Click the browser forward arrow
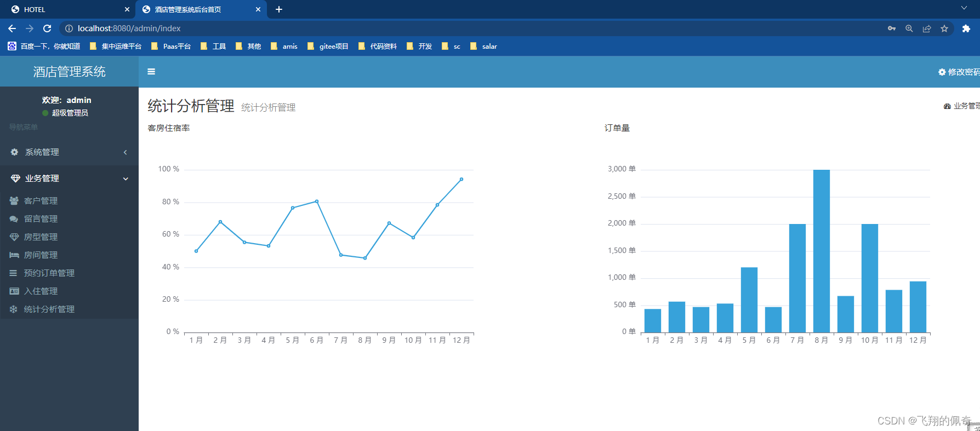 pyautogui.click(x=30, y=28)
